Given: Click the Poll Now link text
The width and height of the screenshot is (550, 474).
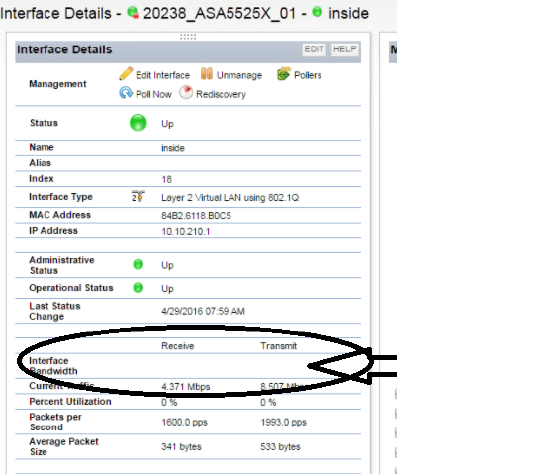Looking at the screenshot, I should click(154, 94).
